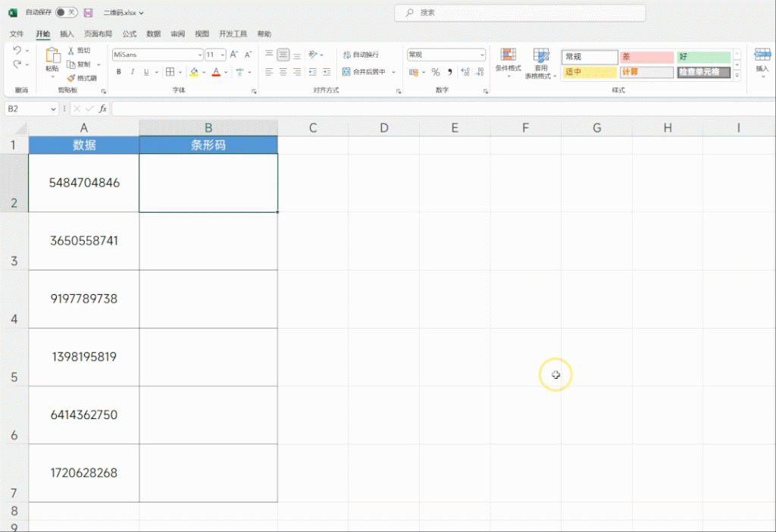Switch to the Insert (插入) ribbon tab
The image size is (776, 532).
[x=67, y=33]
